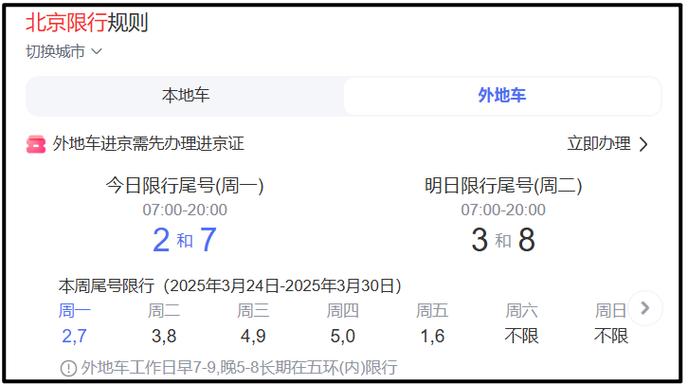The image size is (688, 385).
Task: Click the 立即办理 link
Action: 598,144
